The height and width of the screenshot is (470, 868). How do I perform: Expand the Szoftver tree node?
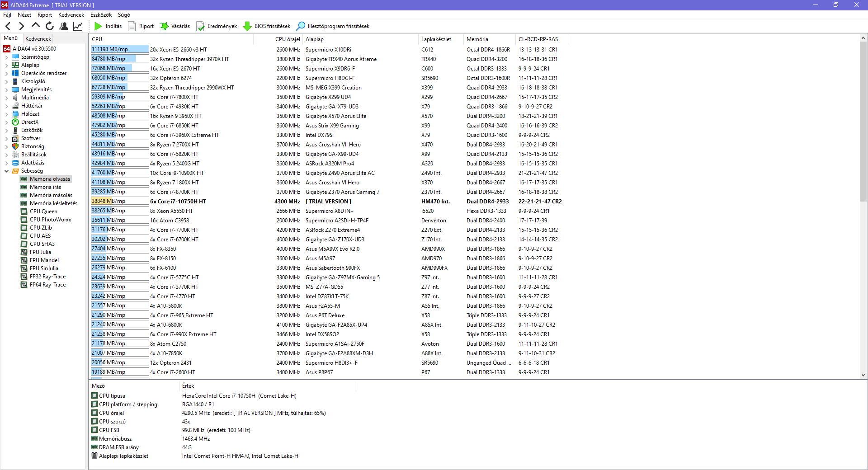(6, 139)
